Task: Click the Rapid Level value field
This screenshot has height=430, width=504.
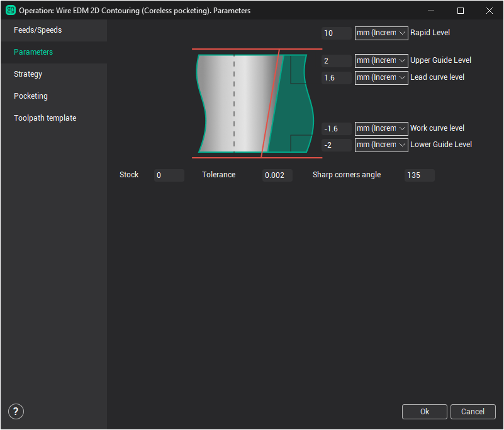Action: pos(336,33)
